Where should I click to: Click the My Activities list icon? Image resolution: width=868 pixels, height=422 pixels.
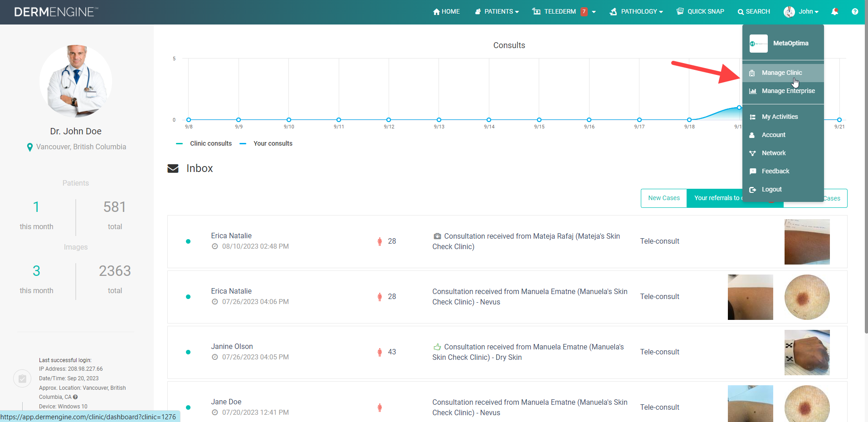(x=752, y=117)
